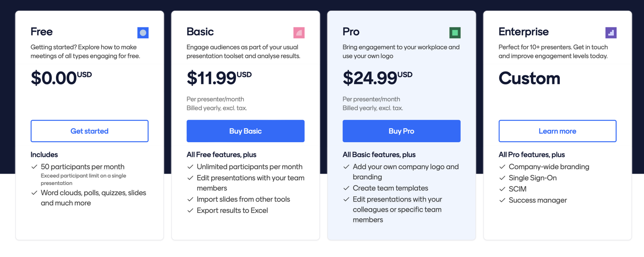Click the checkmark next to Export results to Excel
The height and width of the screenshot is (257, 644).
click(189, 210)
